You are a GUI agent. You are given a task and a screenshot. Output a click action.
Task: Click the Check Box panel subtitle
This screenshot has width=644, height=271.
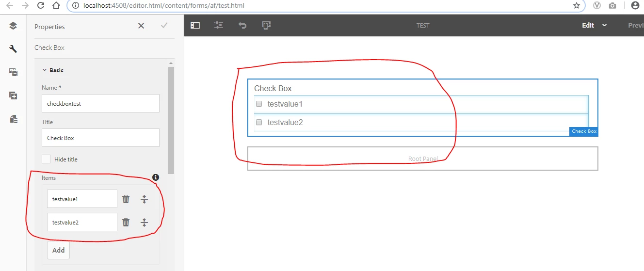(x=49, y=48)
